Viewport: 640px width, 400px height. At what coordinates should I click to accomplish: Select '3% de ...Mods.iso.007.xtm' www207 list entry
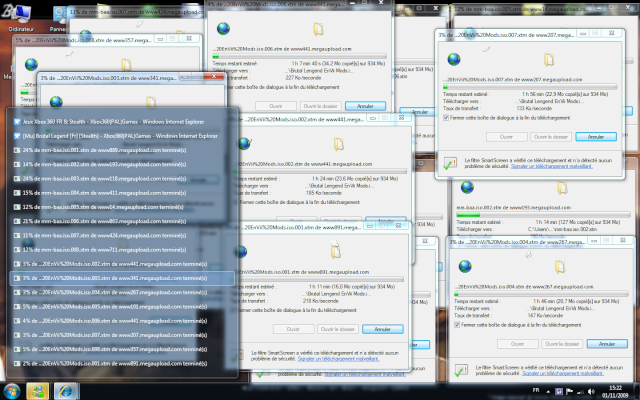(x=122, y=335)
